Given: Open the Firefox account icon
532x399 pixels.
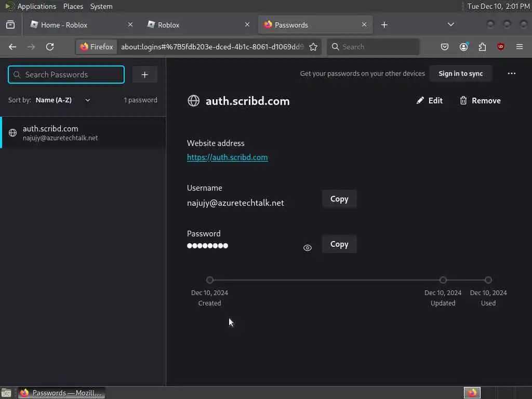Looking at the screenshot, I should click(463, 47).
